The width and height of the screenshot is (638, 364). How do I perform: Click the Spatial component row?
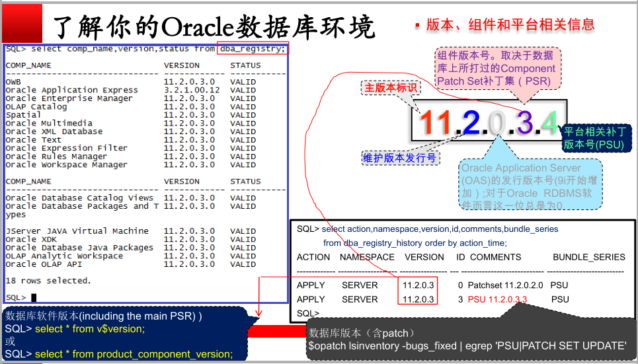click(x=131, y=115)
